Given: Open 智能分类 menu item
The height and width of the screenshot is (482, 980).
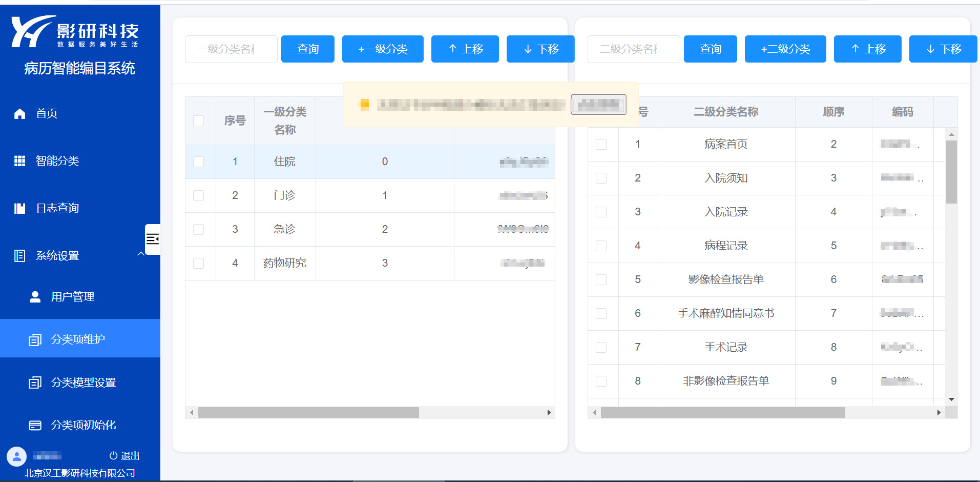Looking at the screenshot, I should tap(80, 161).
